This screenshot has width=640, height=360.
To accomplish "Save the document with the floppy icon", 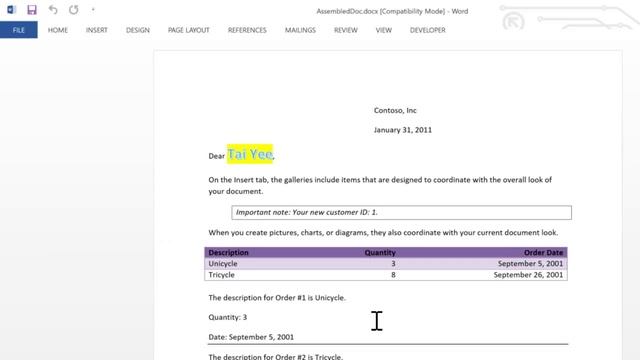I will tap(32, 9).
